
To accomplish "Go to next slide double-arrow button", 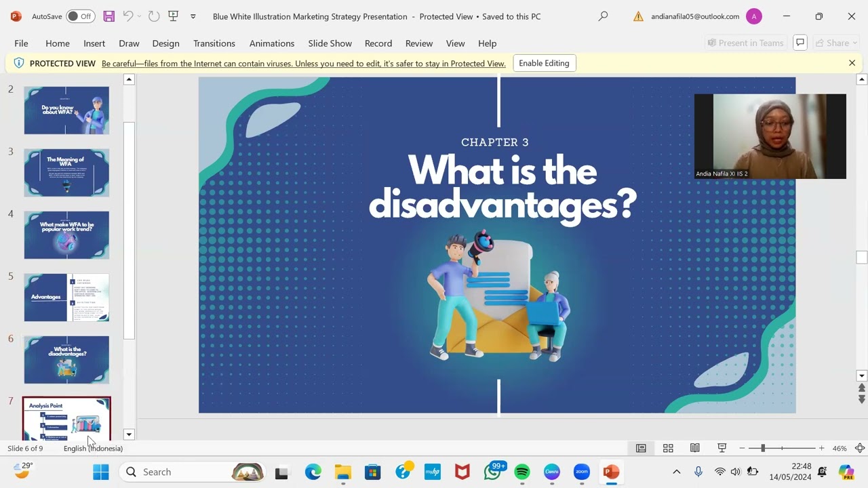I will [x=862, y=399].
